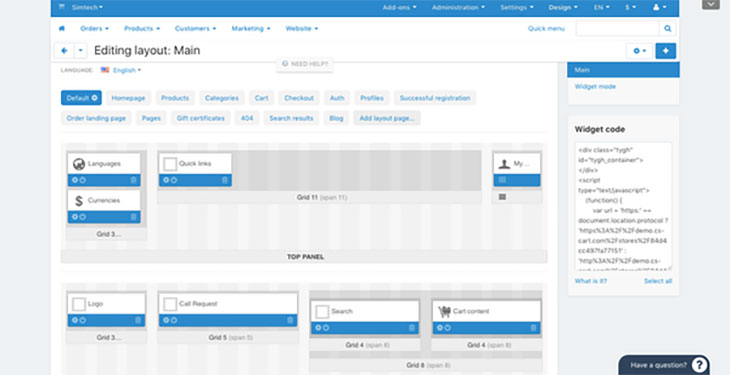730x375 pixels.
Task: Delete the Call Request block via trash icon
Action: coord(291,320)
